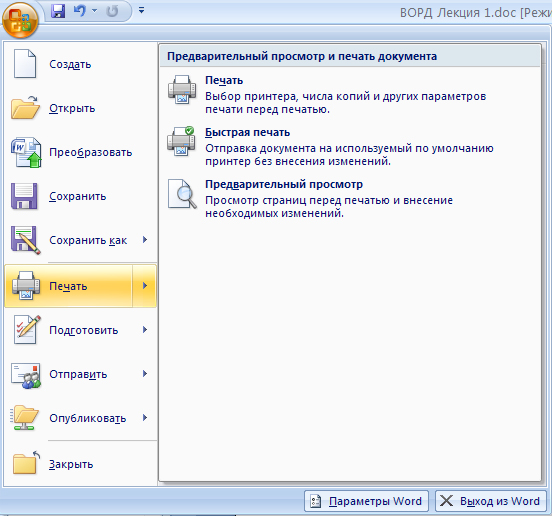Click the folder icon for Закрыть
The width and height of the screenshot is (552, 516).
click(26, 462)
